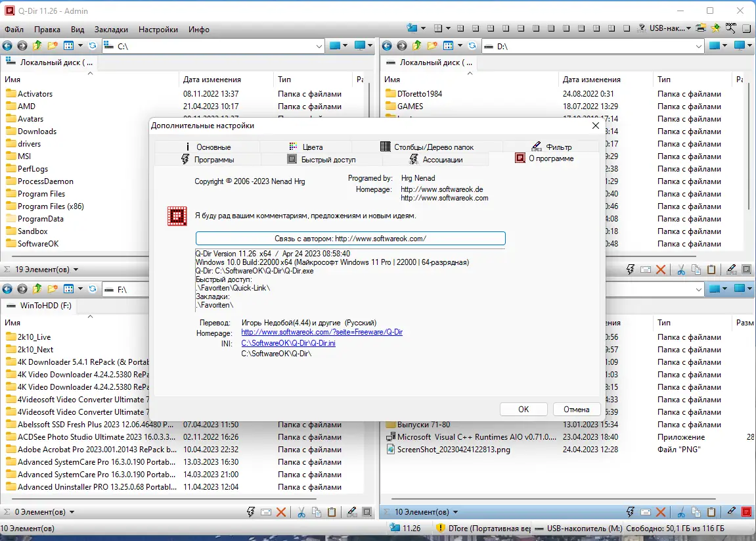Switch to the Цвета tab
Image resolution: width=756 pixels, height=541 pixels.
click(x=305, y=147)
